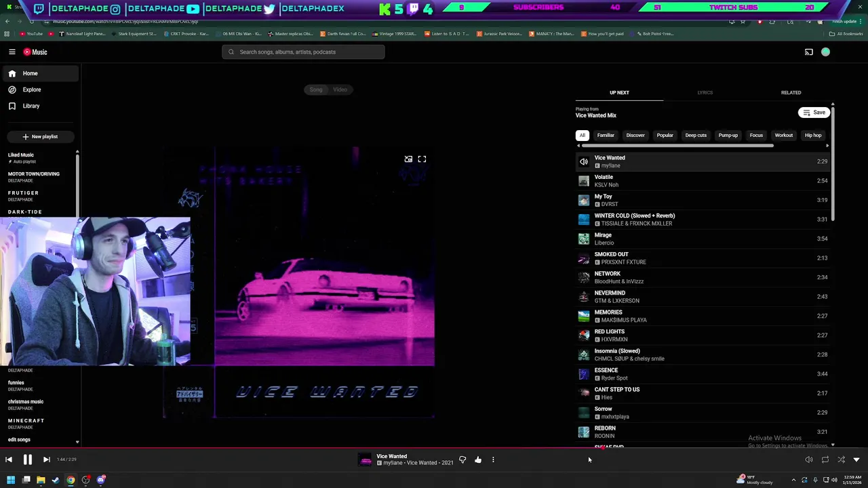The width and height of the screenshot is (868, 488).
Task: Click the filter chips horizontal scrollbar
Action: [x=677, y=146]
